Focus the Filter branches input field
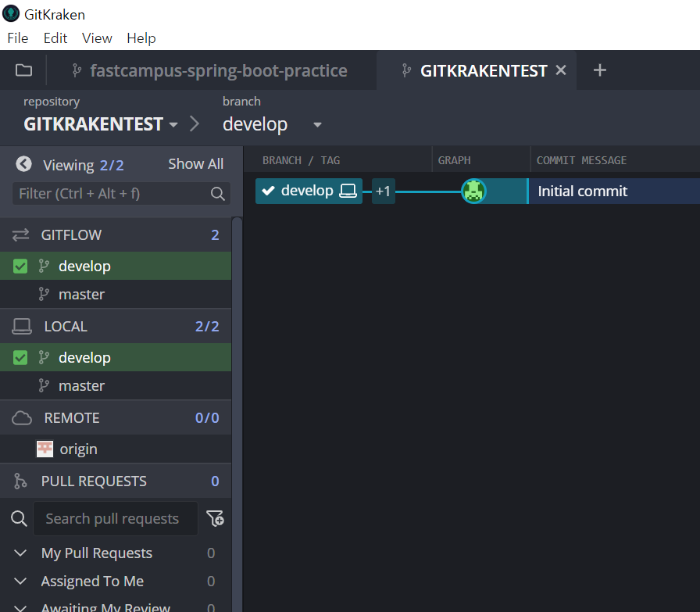700x612 pixels. click(x=121, y=193)
